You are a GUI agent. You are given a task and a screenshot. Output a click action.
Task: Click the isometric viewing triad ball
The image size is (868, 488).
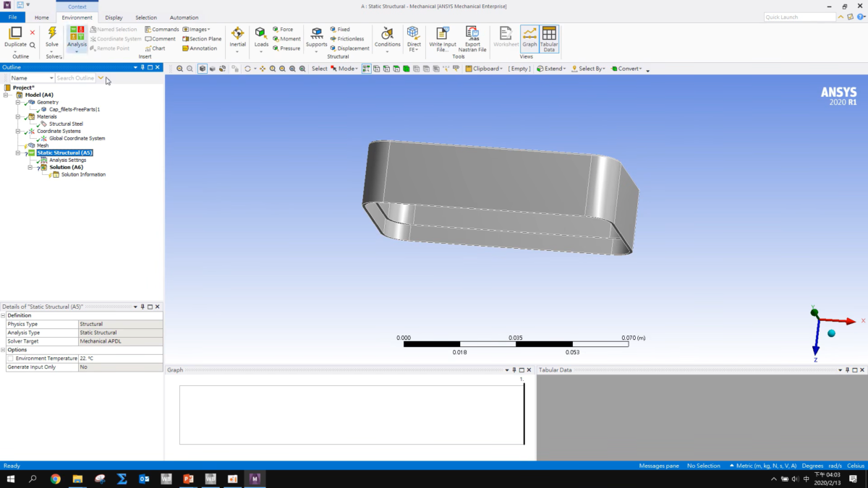click(831, 333)
